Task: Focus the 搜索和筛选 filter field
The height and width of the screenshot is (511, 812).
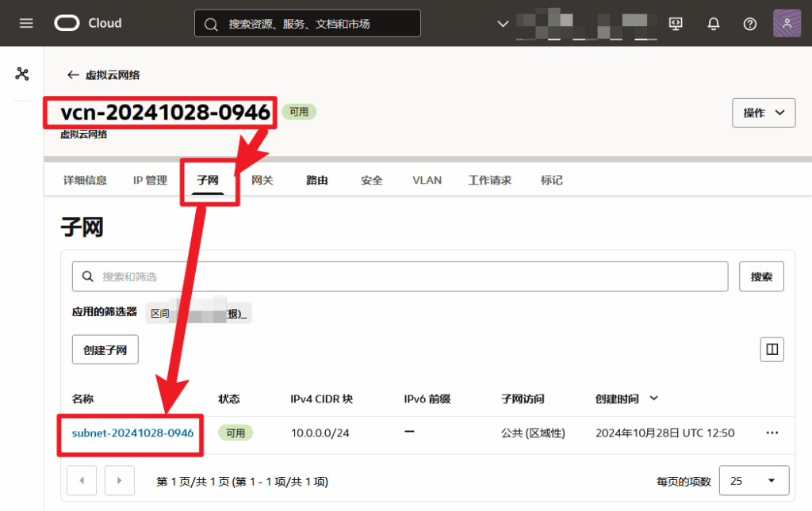Action: (x=400, y=276)
